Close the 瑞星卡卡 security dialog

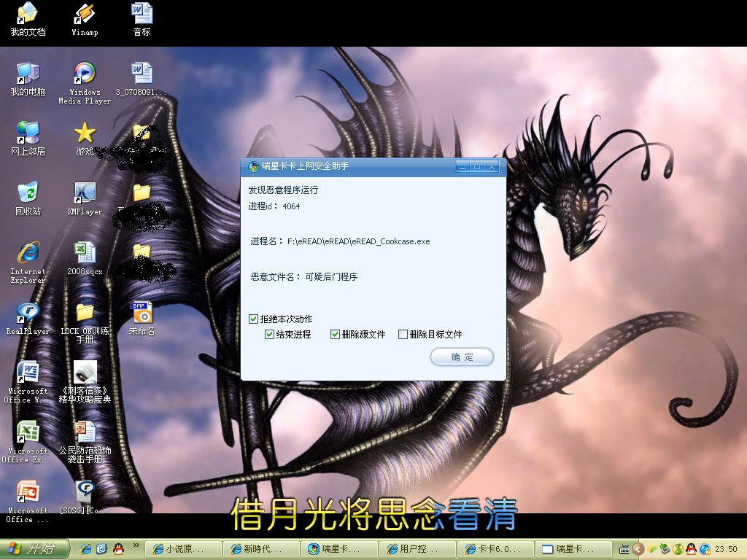click(492, 166)
